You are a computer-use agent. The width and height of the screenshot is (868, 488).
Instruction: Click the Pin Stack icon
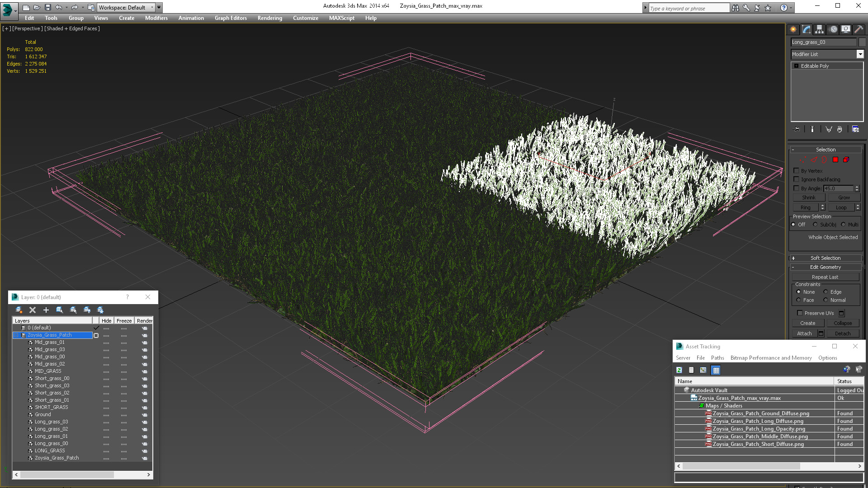797,129
